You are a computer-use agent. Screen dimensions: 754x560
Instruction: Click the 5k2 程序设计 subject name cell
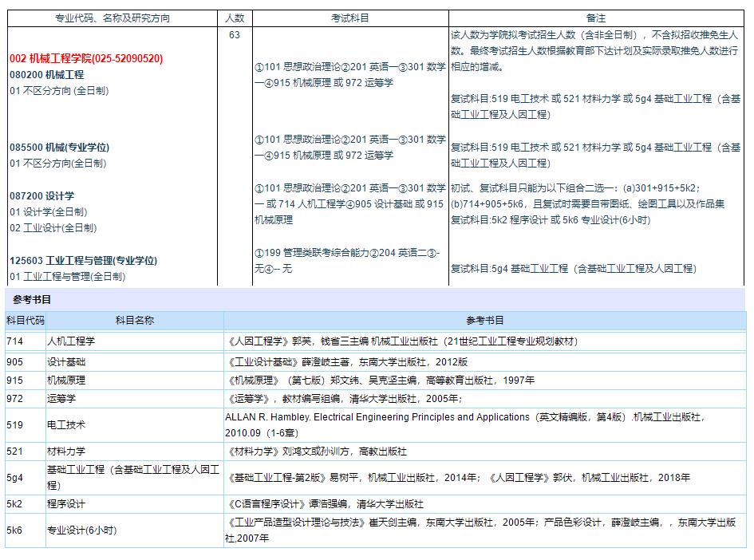pyautogui.click(x=66, y=504)
